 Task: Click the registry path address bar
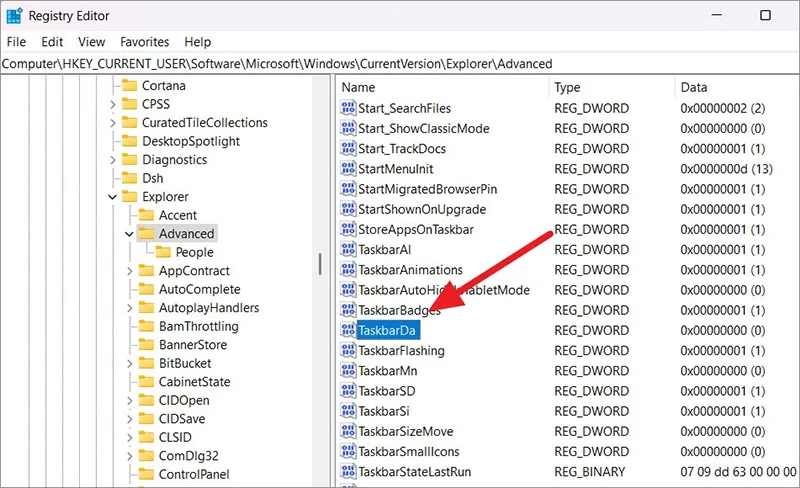400,64
